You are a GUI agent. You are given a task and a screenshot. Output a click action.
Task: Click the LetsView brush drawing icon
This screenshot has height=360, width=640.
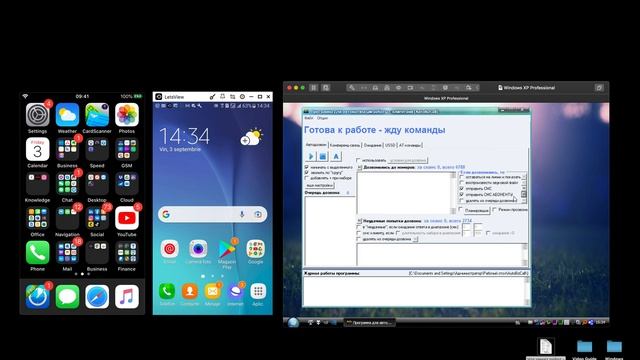point(212,97)
